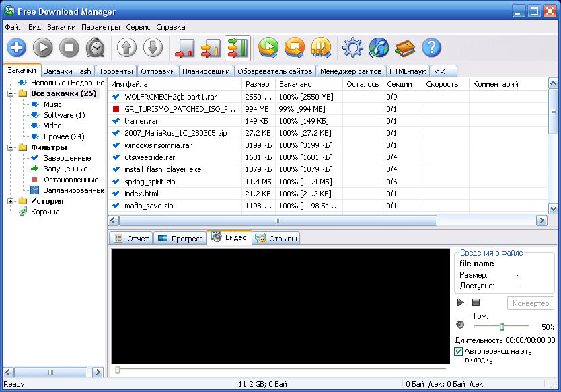Click the Конвертер button
The height and width of the screenshot is (392, 561).
click(x=531, y=303)
